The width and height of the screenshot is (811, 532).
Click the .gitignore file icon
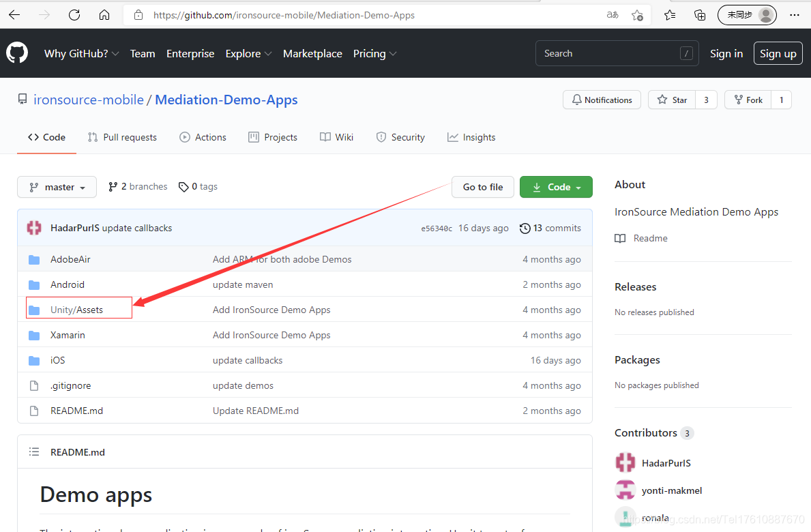pos(34,385)
